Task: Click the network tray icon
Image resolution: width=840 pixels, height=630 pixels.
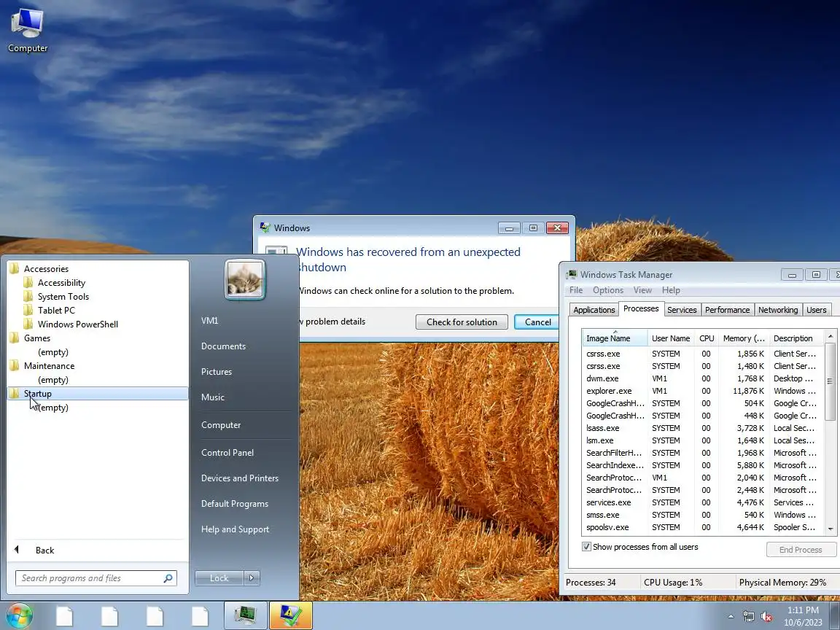Action: [x=749, y=617]
